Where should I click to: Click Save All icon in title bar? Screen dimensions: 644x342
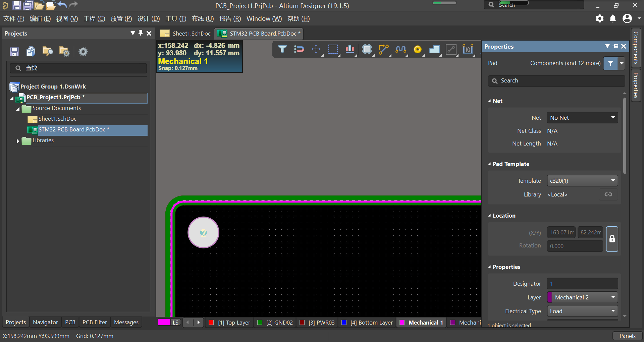click(28, 5)
